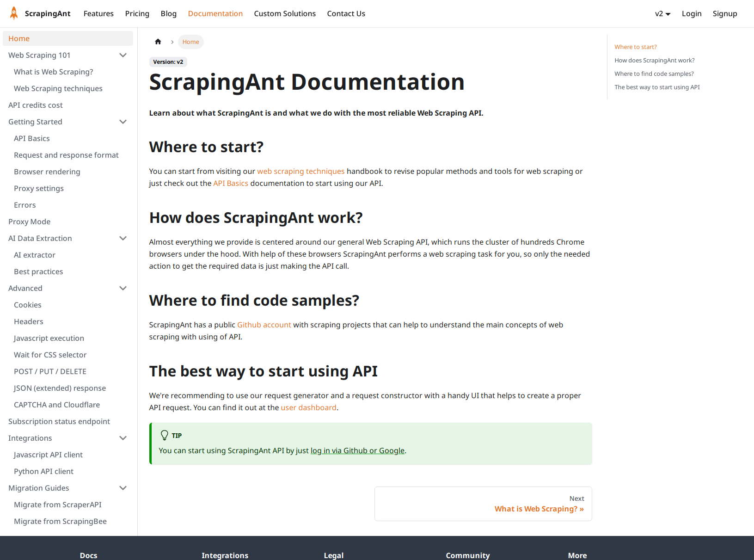Open Web Scraping techniques sidebar page
This screenshot has width=754, height=560.
click(58, 88)
